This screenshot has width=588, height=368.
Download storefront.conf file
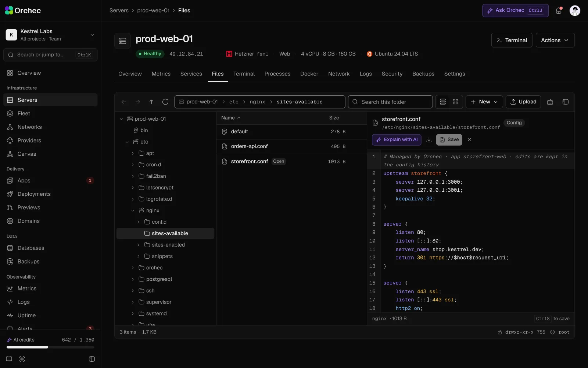(429, 140)
